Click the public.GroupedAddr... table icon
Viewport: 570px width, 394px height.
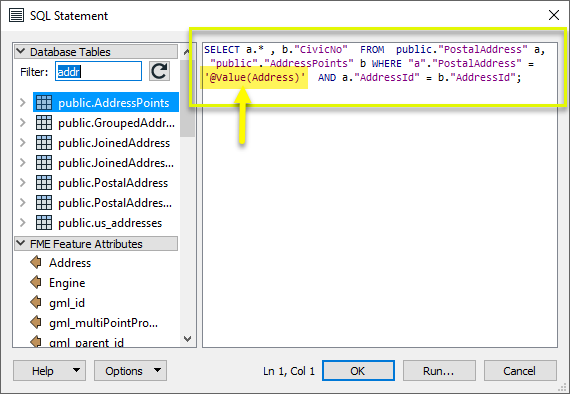(x=44, y=122)
